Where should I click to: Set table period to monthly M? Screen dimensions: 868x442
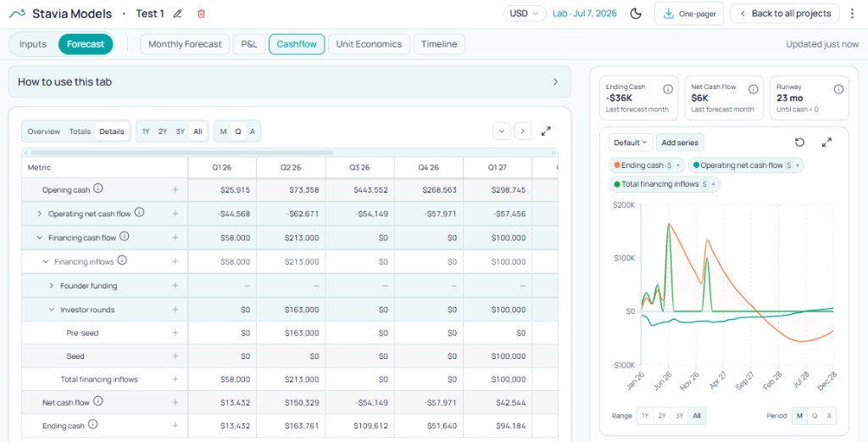223,131
